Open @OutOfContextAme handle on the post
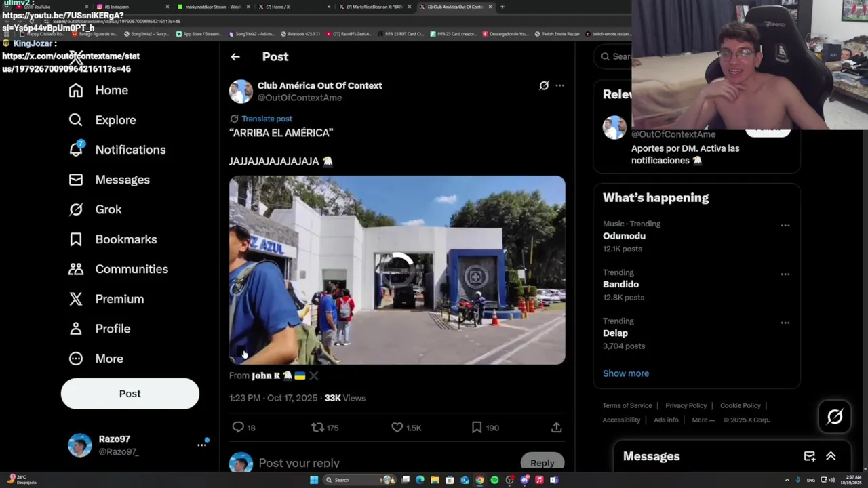The height and width of the screenshot is (488, 868). click(x=299, y=98)
